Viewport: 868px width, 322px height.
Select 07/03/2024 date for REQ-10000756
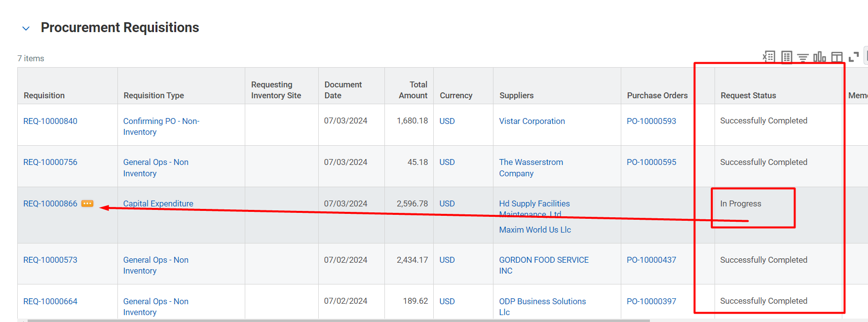click(x=345, y=162)
